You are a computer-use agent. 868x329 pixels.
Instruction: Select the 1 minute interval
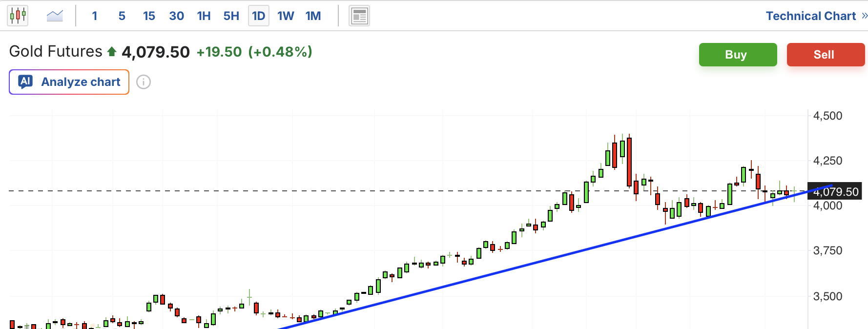tap(95, 16)
